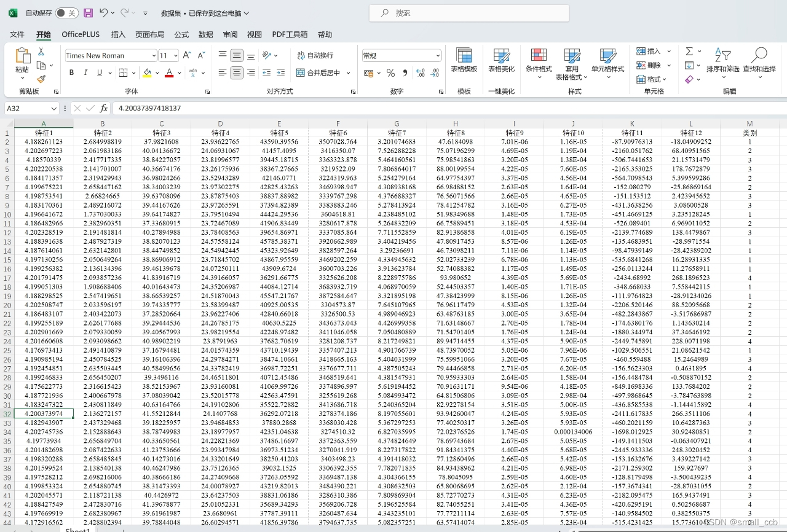Viewport: 787px width, 532px height.
Task: Click the decrease decimal places icon
Action: [436, 73]
